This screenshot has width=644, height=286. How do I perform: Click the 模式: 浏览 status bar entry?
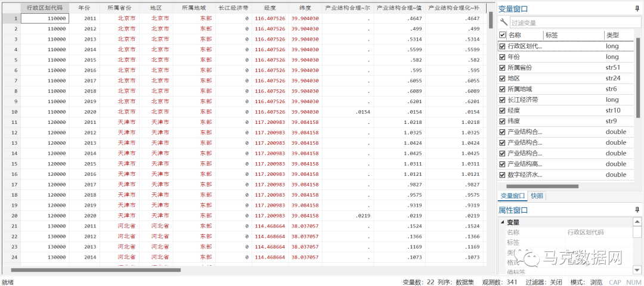[587, 282]
